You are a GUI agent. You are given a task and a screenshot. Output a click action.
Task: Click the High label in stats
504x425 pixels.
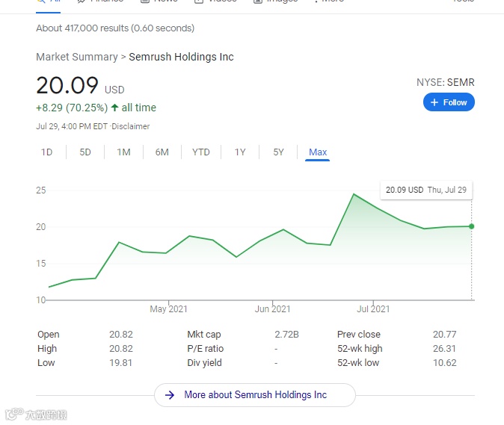click(47, 349)
